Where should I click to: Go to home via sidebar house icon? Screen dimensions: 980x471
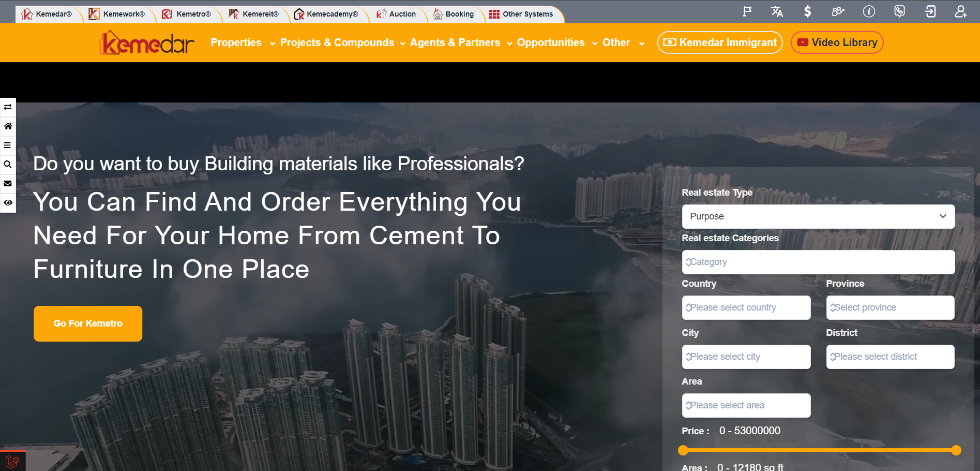pos(8,126)
